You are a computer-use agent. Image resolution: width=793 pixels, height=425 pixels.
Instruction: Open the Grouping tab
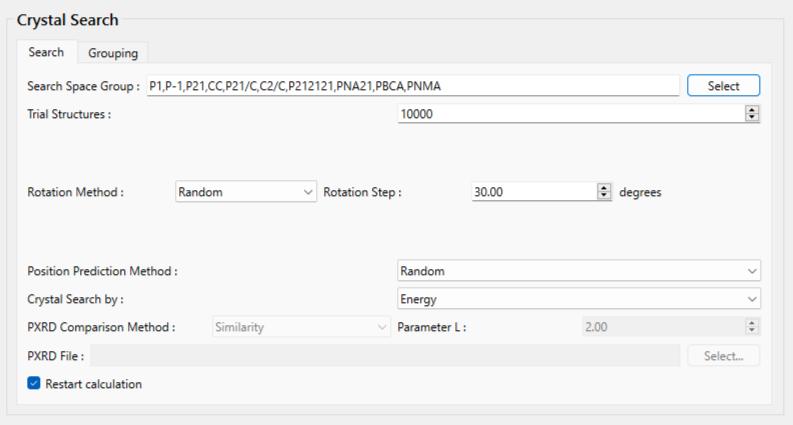tap(112, 52)
